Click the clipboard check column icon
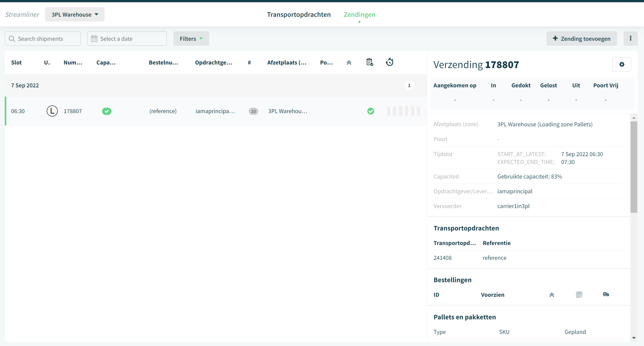 [370, 62]
